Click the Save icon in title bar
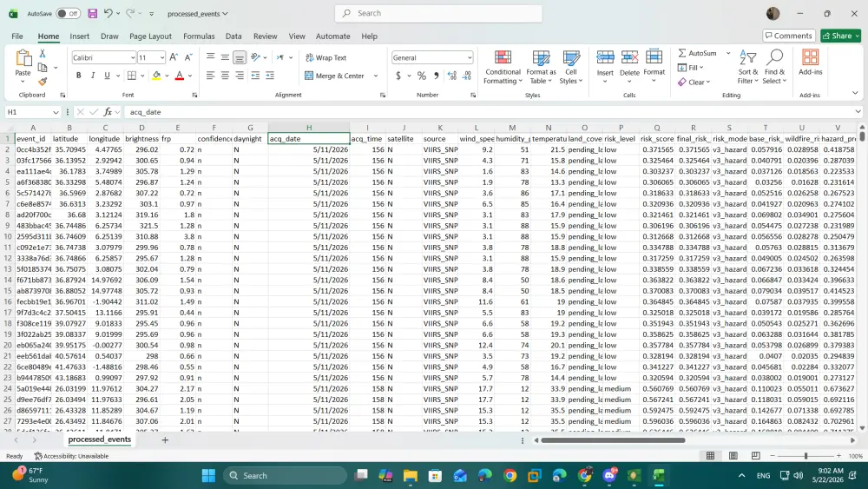This screenshot has width=868, height=489. tap(93, 13)
